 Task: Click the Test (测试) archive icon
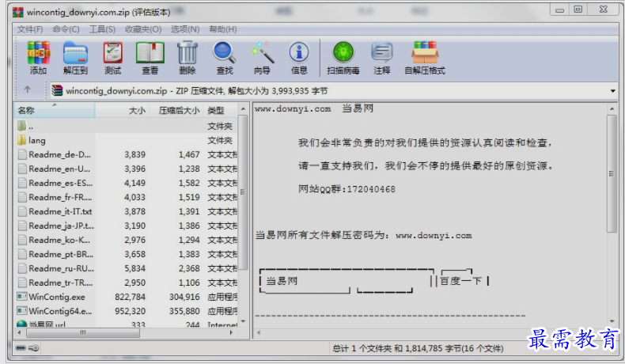[x=113, y=53]
